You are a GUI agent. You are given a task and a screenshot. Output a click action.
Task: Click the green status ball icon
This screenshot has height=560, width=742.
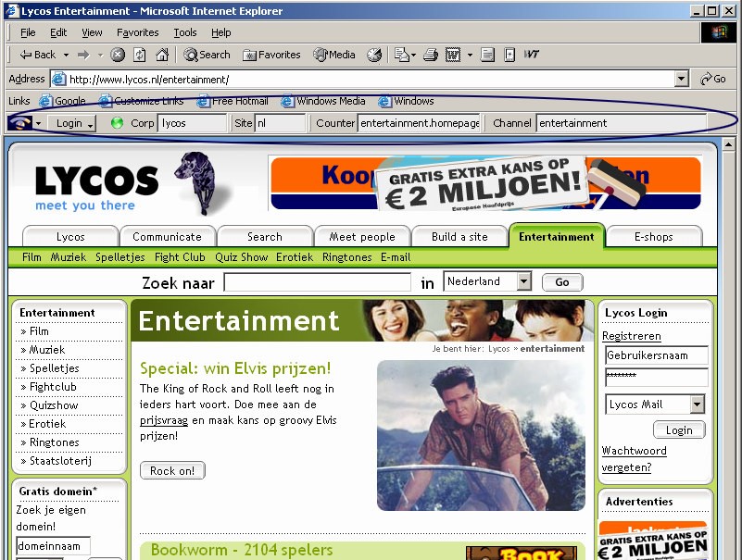[117, 123]
